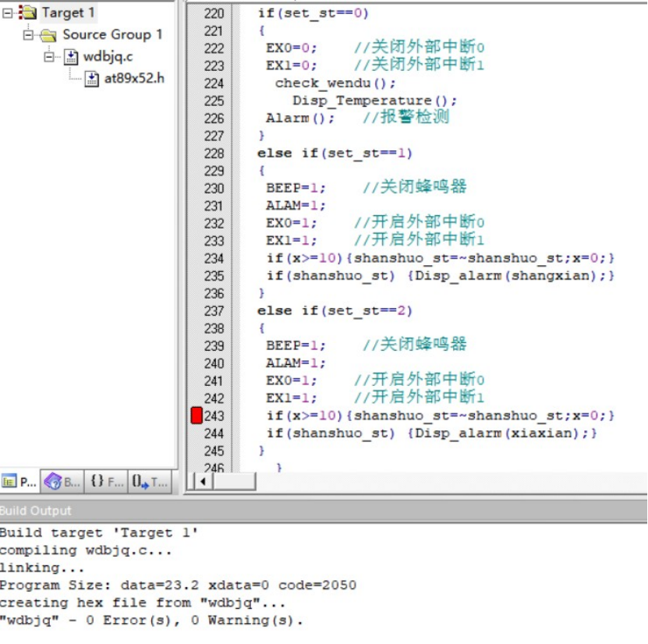648x644 pixels.
Task: Click 'EX1=0;' on line 223
Action: point(292,65)
